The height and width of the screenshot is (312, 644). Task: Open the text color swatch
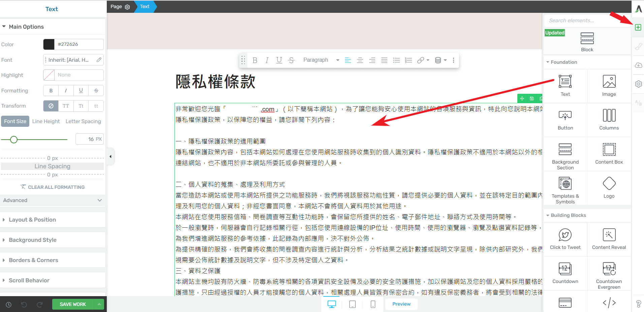pyautogui.click(x=49, y=44)
